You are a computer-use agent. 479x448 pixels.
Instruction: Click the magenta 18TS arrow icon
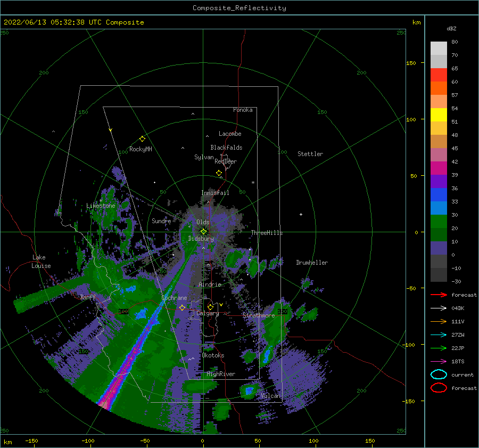point(439,362)
